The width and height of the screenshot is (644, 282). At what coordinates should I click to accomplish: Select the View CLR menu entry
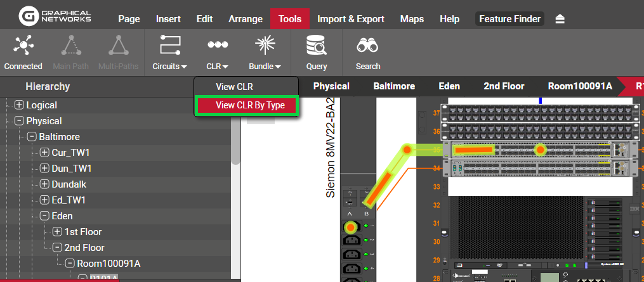234,87
